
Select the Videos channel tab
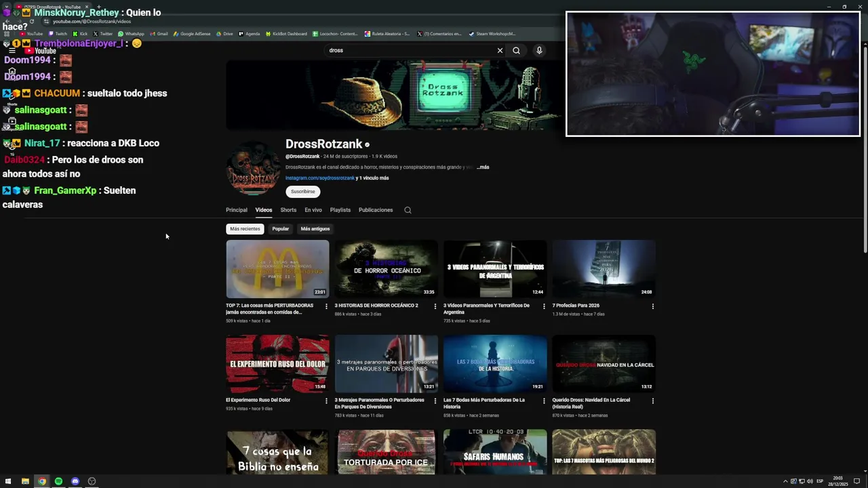pyautogui.click(x=264, y=210)
